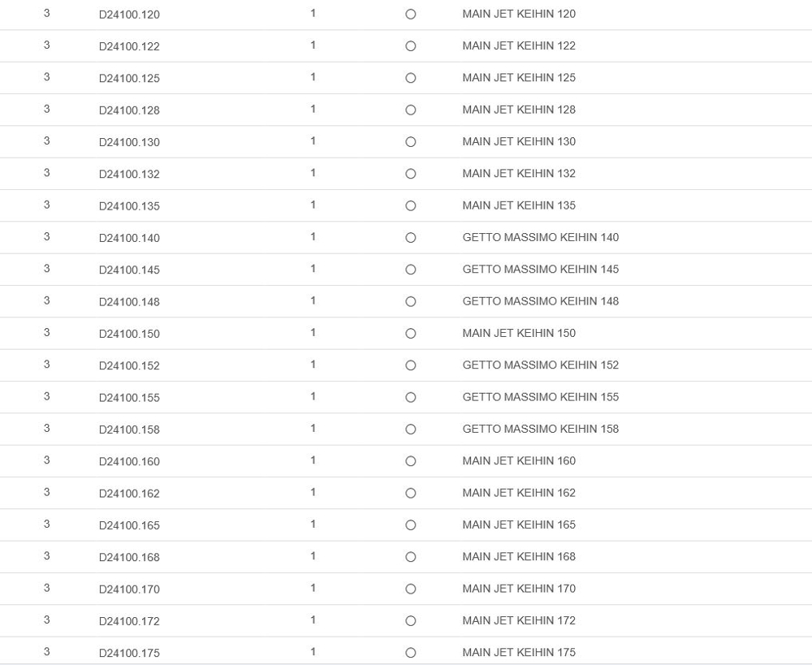Open part code D24100.122
Viewport: 812px width, 665px height.
[x=129, y=46]
